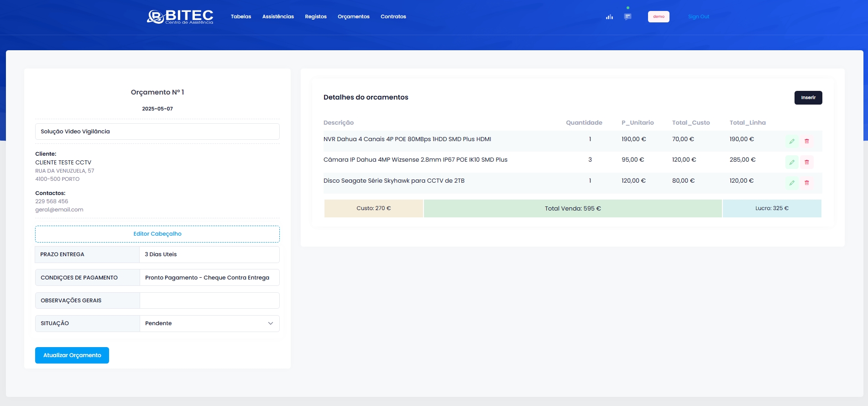
Task: Click the Sign Out link
Action: [698, 17]
